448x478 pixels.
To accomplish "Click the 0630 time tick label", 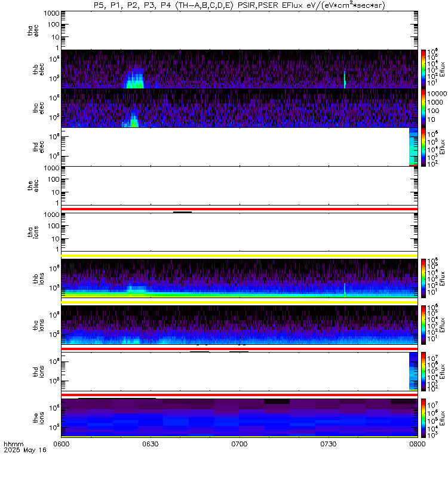I will pyautogui.click(x=151, y=444).
